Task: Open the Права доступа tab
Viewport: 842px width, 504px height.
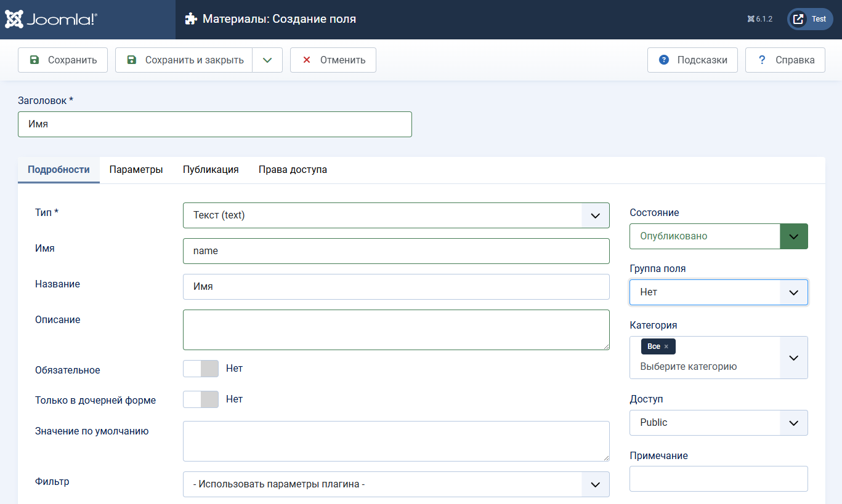Action: 293,170
